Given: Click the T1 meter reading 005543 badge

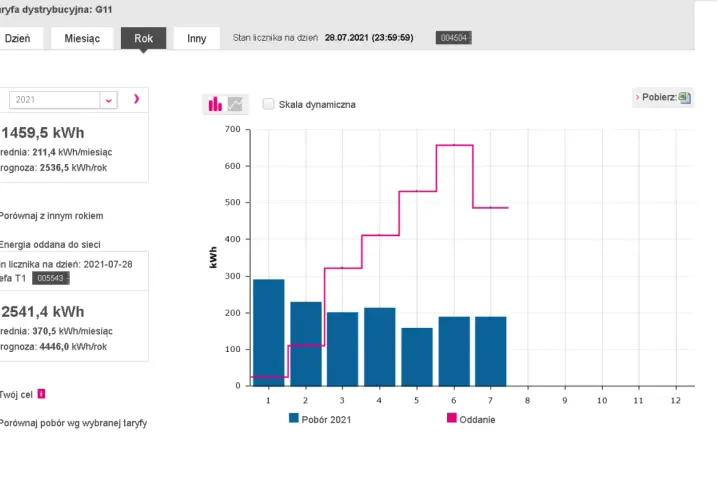Looking at the screenshot, I should point(51,278).
